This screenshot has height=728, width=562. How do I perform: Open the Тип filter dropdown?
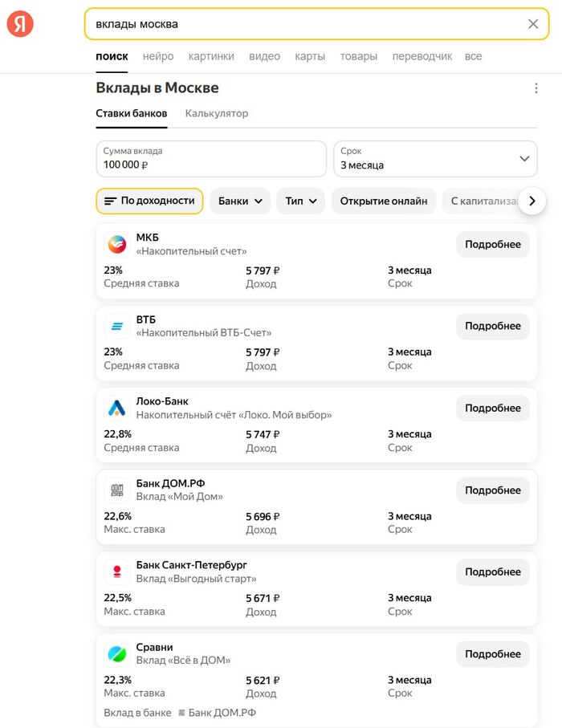pos(300,201)
